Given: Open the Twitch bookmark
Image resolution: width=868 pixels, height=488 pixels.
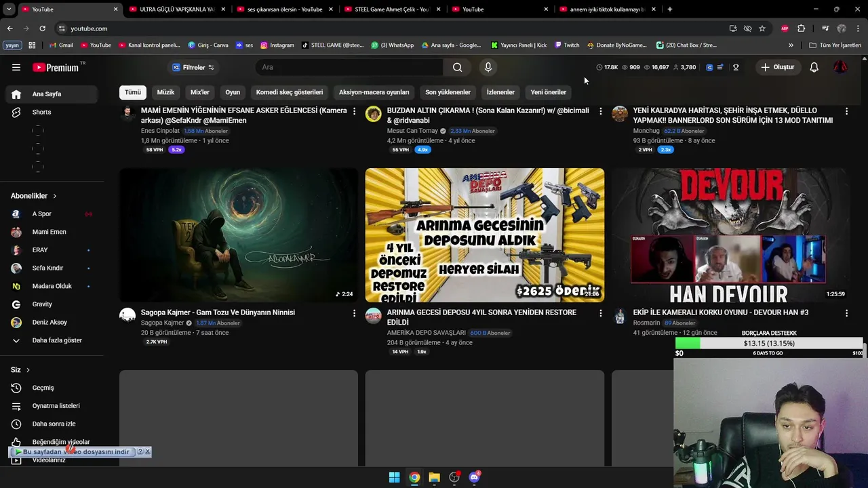Looking at the screenshot, I should pos(567,45).
